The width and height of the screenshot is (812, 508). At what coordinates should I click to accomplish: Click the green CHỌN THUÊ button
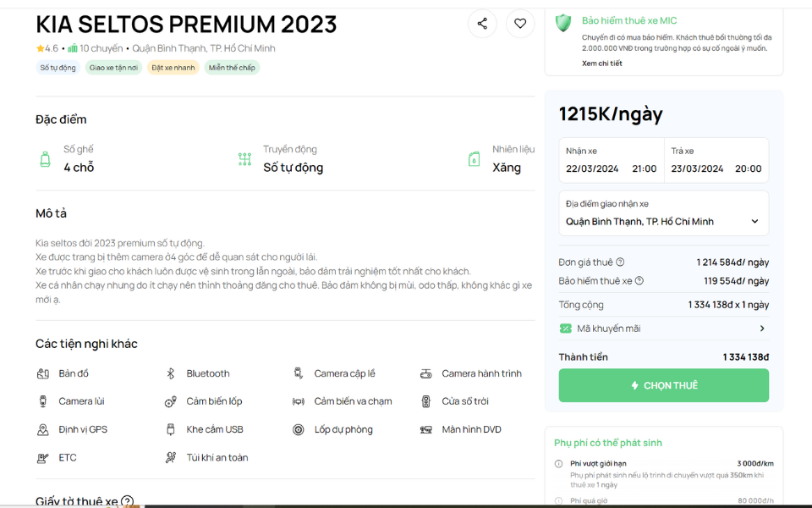pos(663,385)
